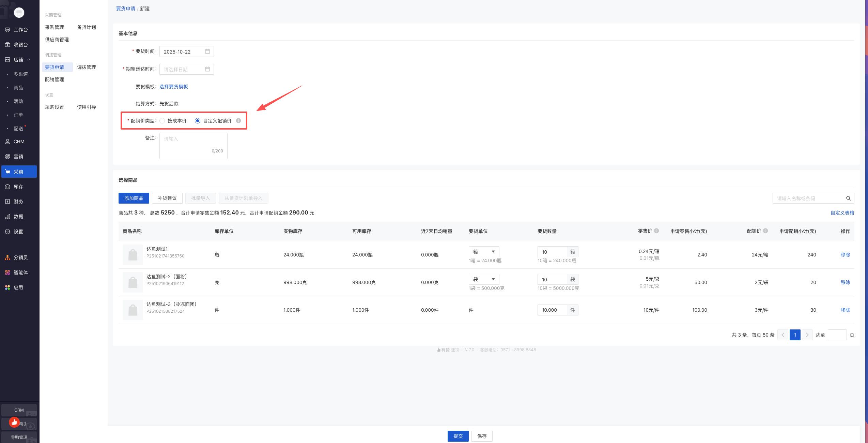Image resolution: width=868 pixels, height=443 pixels.
Task: Click the help icon next to 配销价 header
Action: pos(765,231)
